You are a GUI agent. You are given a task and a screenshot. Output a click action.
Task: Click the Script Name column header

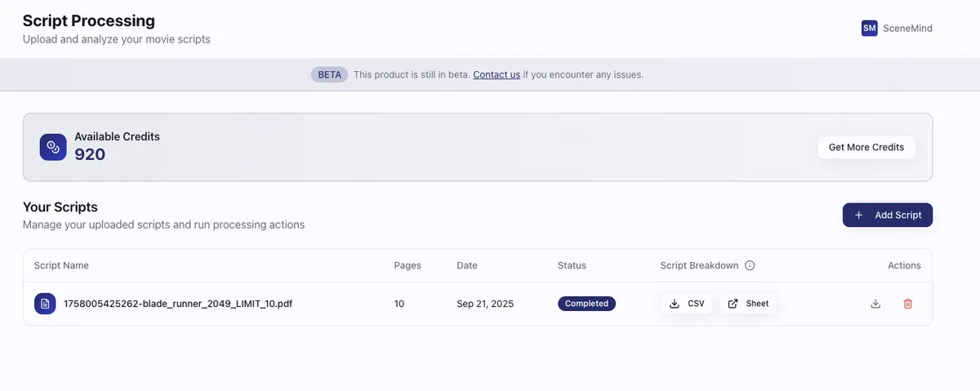[x=61, y=265]
